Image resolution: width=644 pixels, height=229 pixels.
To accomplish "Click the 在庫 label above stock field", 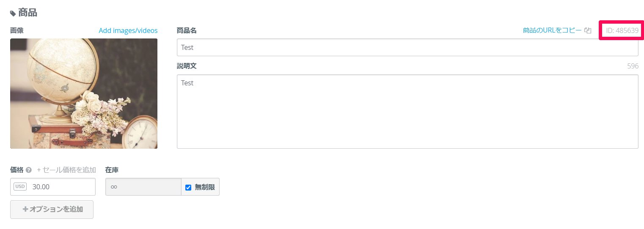I will (x=112, y=170).
